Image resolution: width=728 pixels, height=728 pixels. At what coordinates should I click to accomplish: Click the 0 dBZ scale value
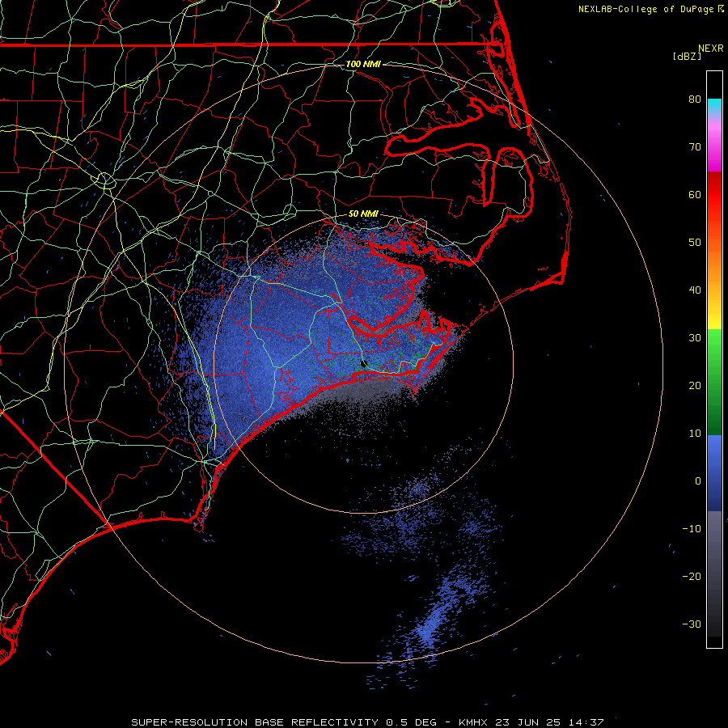pyautogui.click(x=698, y=481)
